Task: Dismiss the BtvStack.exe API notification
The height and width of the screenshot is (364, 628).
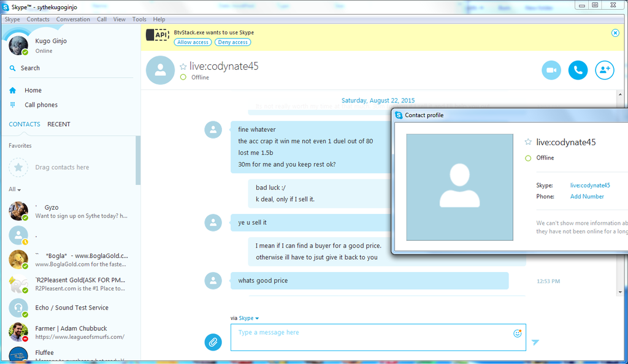Action: coord(615,33)
